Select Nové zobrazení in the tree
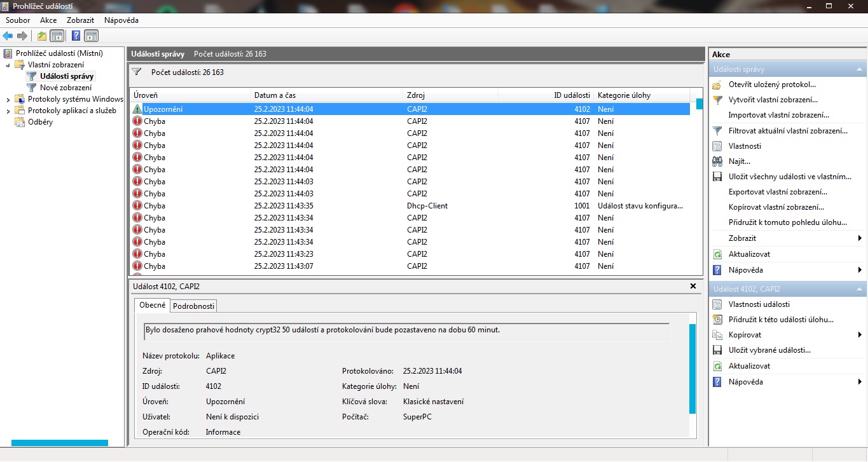This screenshot has height=462, width=868. point(65,88)
